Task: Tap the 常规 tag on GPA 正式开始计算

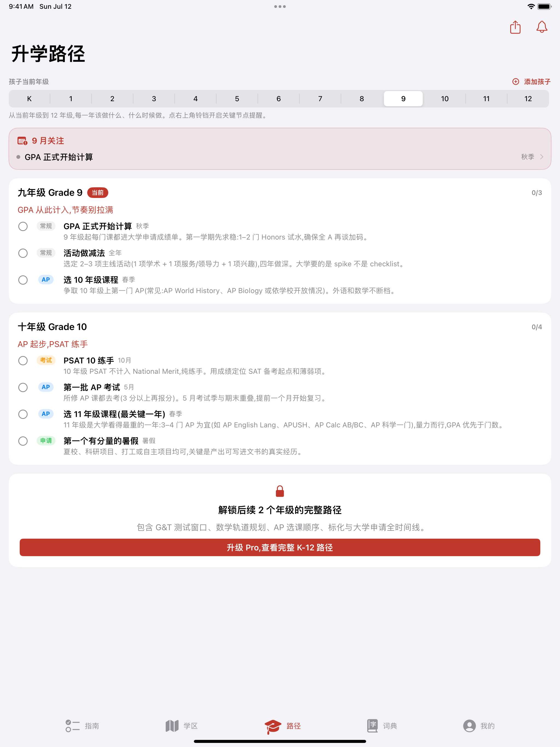Action: (46, 226)
